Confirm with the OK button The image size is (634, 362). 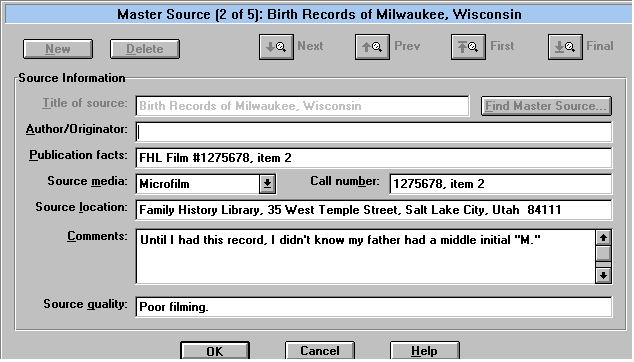(x=215, y=351)
